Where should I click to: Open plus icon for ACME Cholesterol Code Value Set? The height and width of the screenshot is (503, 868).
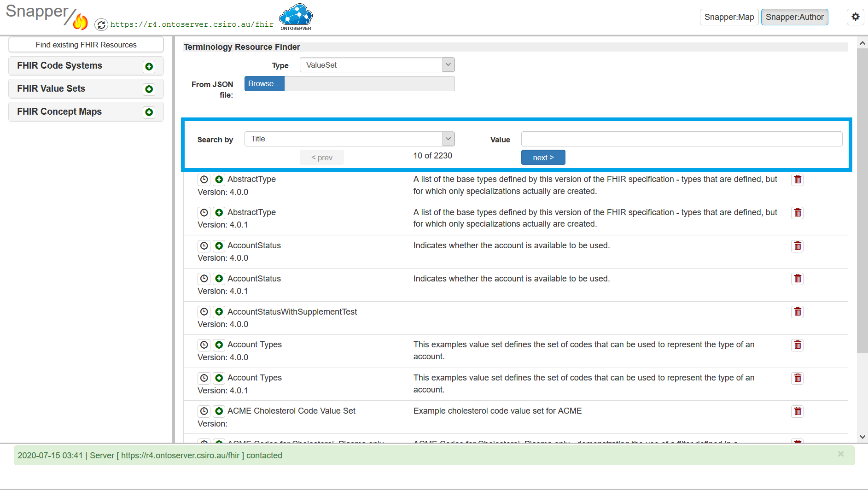219,411
